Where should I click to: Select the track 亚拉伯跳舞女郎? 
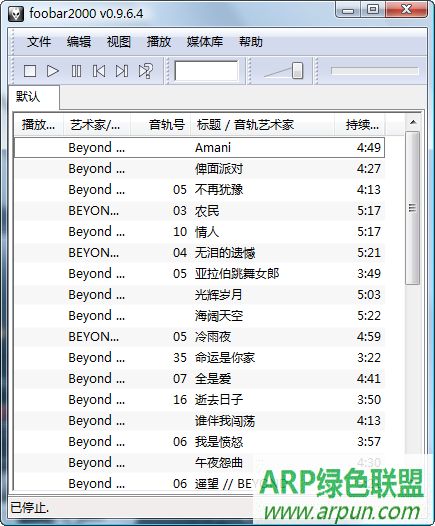coord(199,273)
